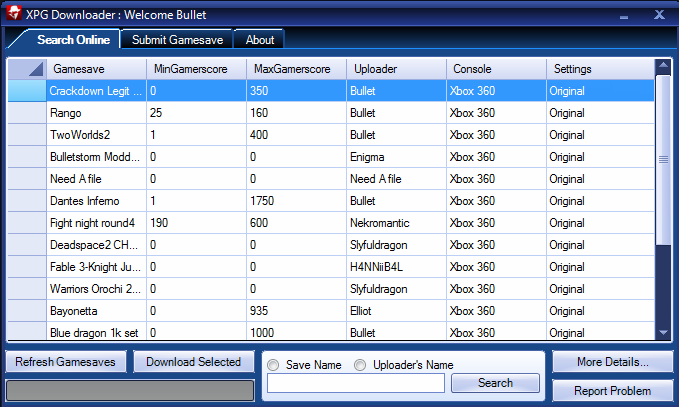Image resolution: width=679 pixels, height=407 pixels.
Task: Sort by the Uploader column header
Action: coord(397,69)
